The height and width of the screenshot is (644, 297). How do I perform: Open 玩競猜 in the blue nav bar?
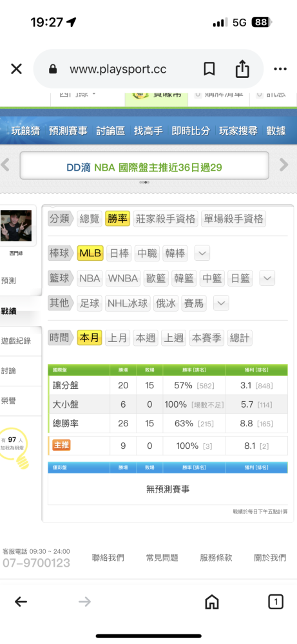click(26, 131)
